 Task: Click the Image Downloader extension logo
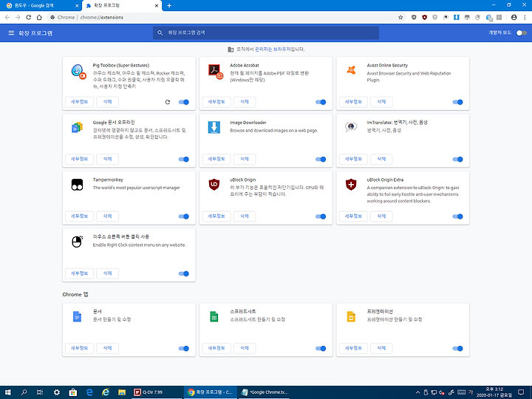click(214, 128)
